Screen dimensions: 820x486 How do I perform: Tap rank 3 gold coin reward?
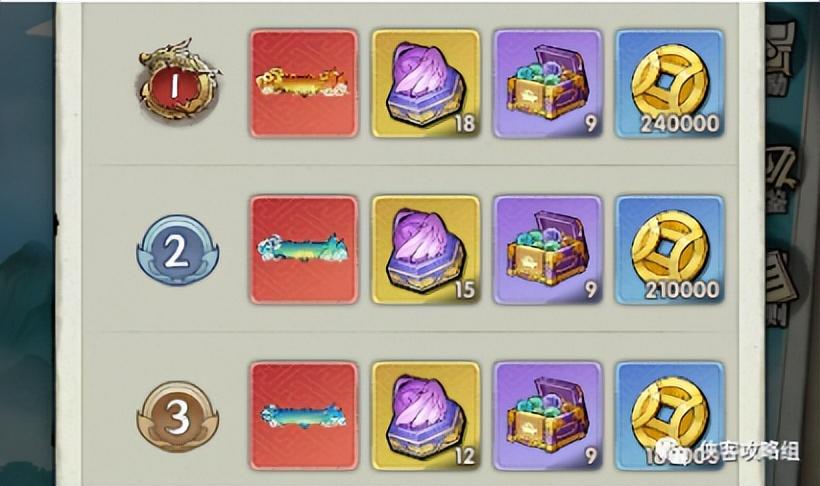[x=670, y=416]
